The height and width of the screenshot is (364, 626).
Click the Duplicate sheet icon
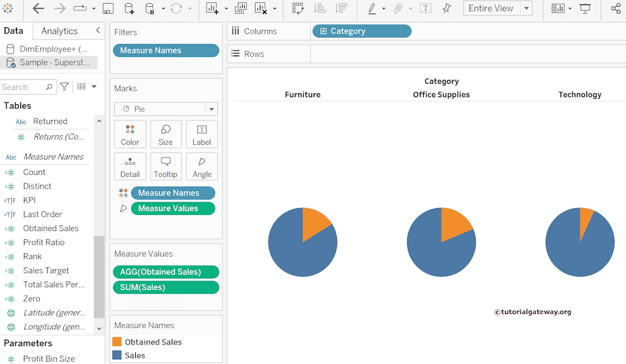[240, 9]
